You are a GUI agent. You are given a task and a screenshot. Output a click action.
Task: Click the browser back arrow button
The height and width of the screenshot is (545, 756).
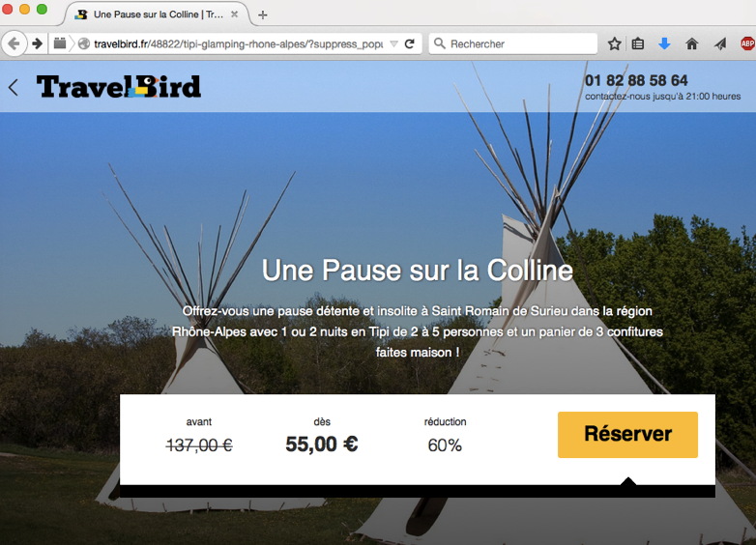(14, 43)
